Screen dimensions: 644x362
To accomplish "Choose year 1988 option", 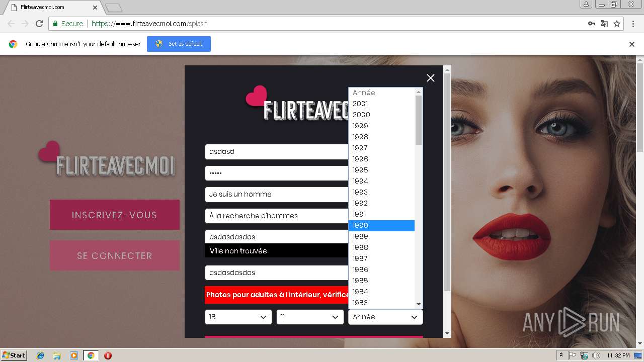I will 381,247.
